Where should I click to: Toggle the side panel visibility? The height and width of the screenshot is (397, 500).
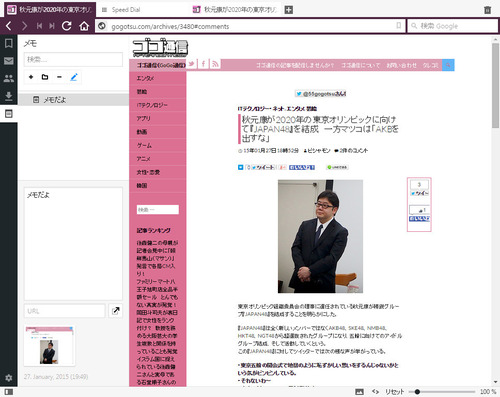(x=9, y=392)
